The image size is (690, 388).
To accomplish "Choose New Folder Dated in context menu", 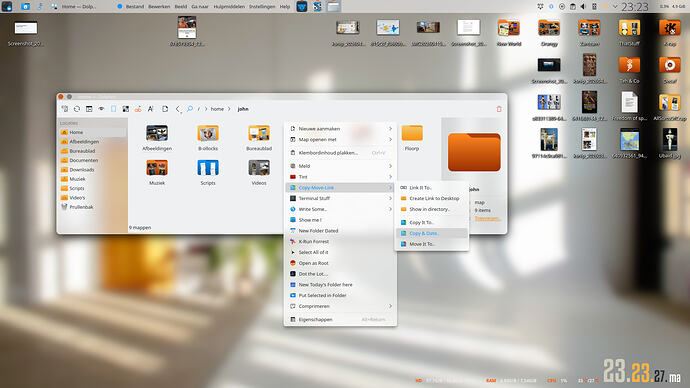I will coord(340,231).
